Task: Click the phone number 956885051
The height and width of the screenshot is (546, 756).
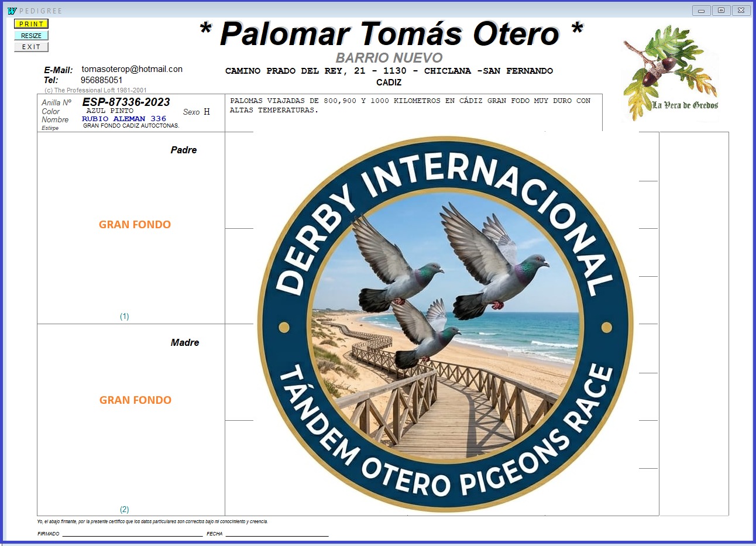Action: (102, 80)
